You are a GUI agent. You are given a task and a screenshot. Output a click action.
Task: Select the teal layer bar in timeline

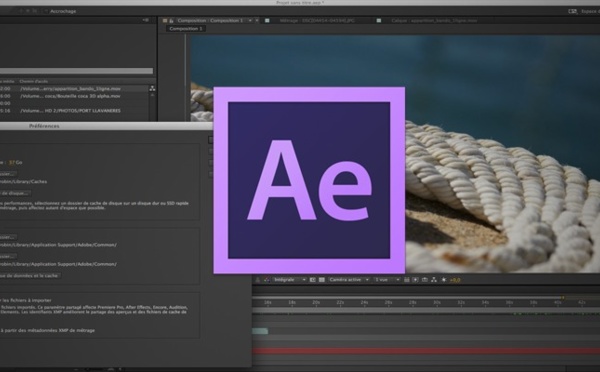coord(260,331)
